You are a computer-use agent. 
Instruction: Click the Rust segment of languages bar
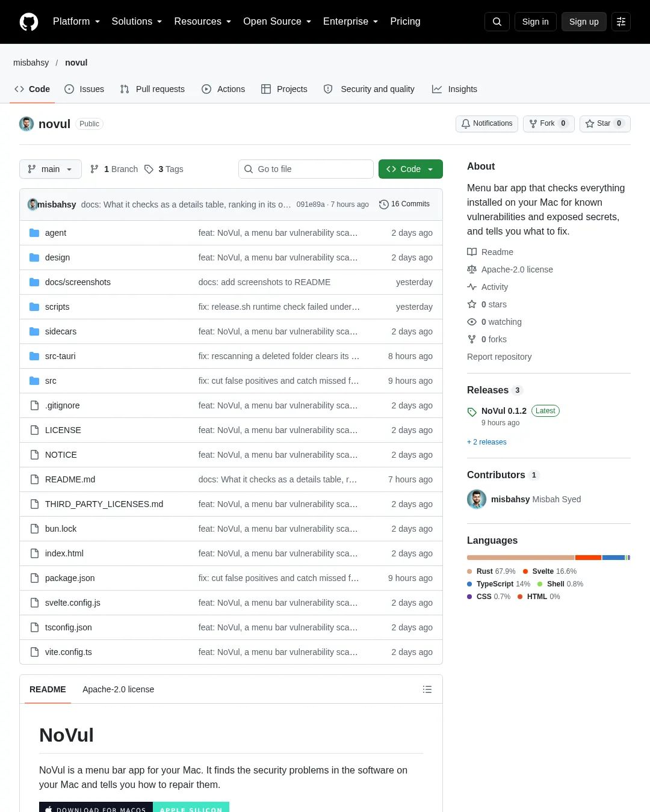(x=521, y=558)
